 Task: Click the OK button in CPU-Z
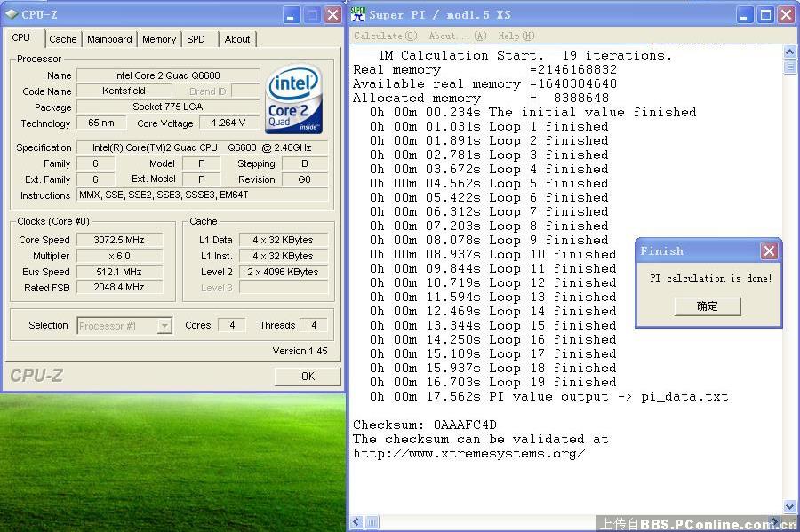(308, 376)
